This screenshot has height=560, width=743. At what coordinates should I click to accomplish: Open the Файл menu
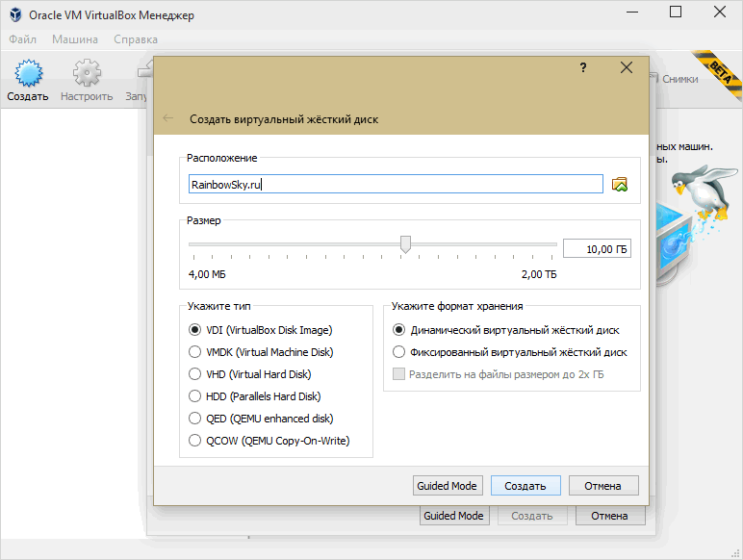[x=23, y=39]
